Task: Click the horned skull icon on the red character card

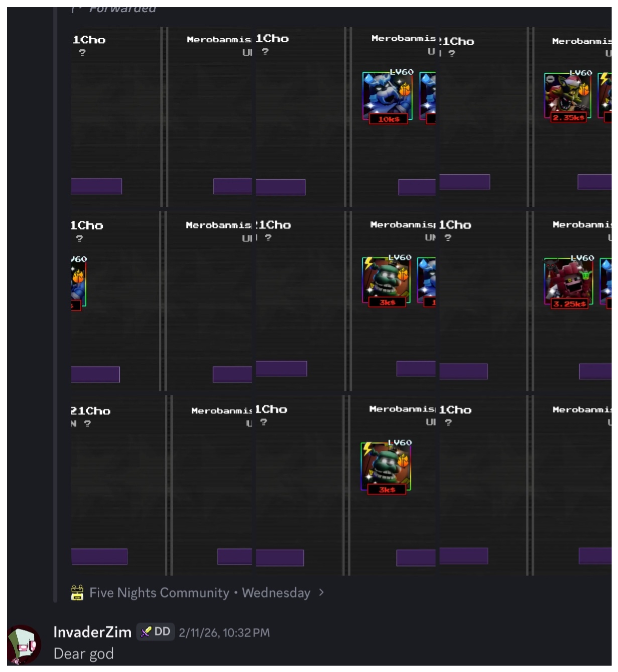Action: pyautogui.click(x=550, y=265)
